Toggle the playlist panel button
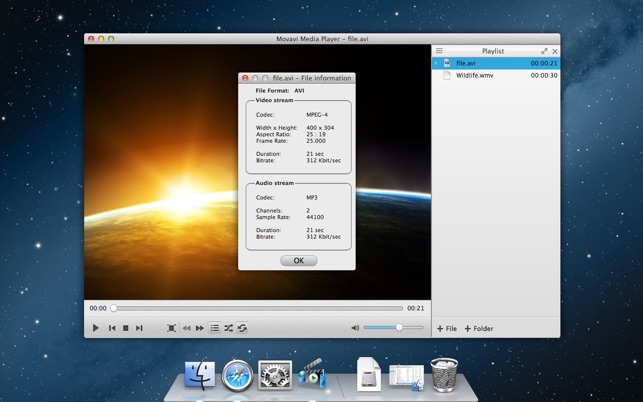This screenshot has width=643, height=402. click(x=214, y=328)
